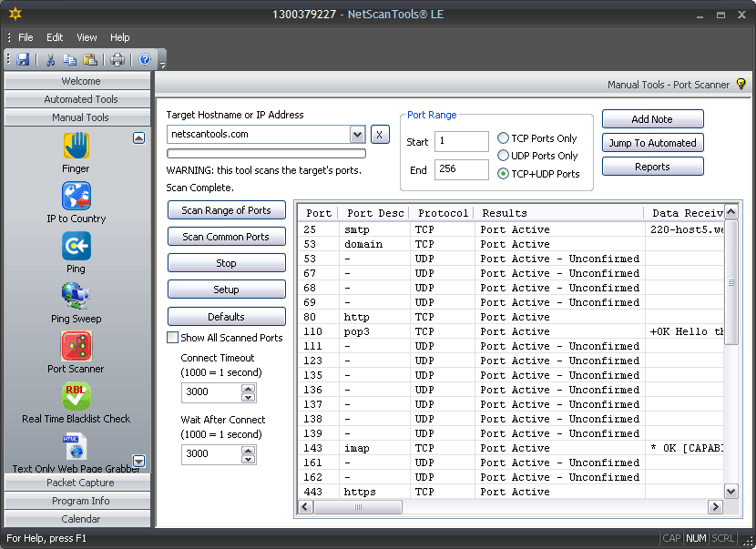Screen dimensions: 756x549
Task: Expand the Automated Tools section
Action: [77, 99]
